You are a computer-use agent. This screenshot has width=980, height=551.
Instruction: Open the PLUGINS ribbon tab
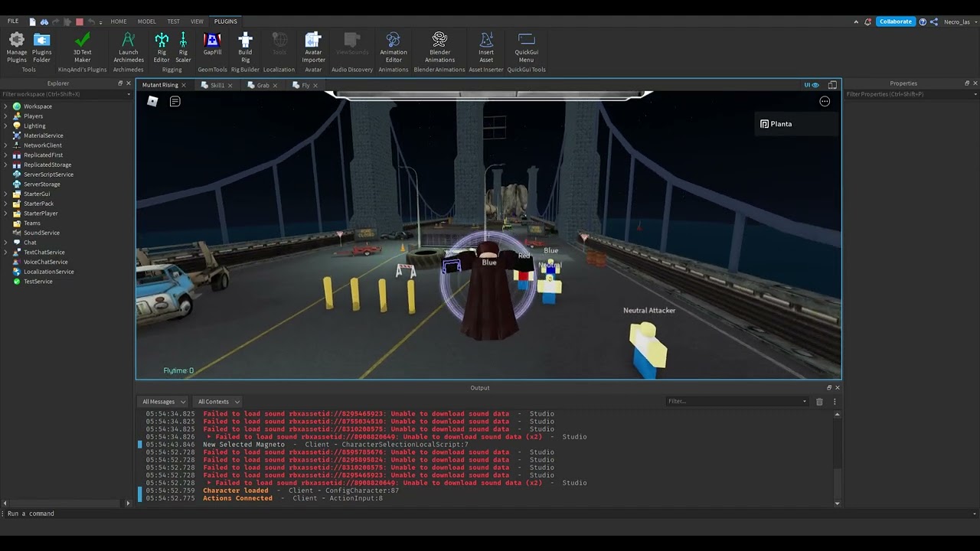225,21
